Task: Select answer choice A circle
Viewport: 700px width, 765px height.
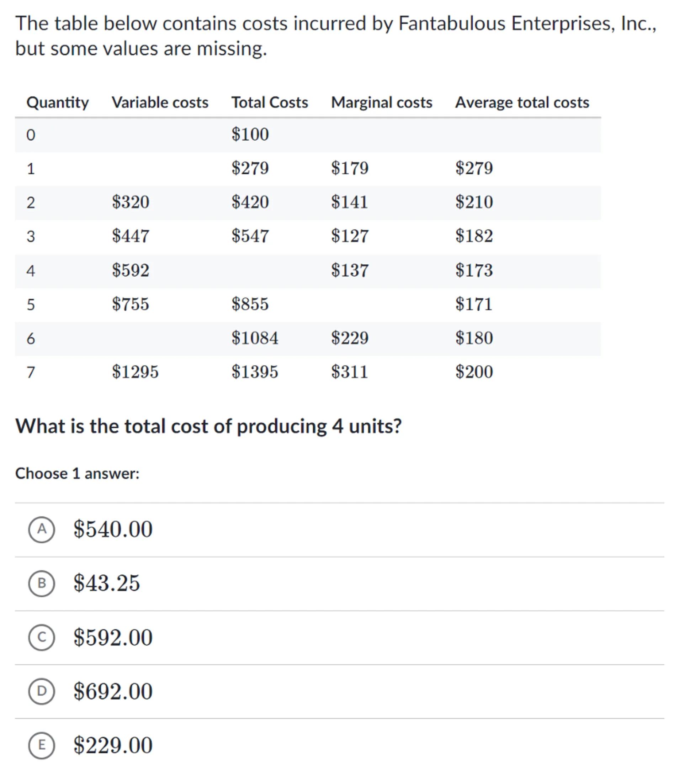Action: tap(42, 529)
